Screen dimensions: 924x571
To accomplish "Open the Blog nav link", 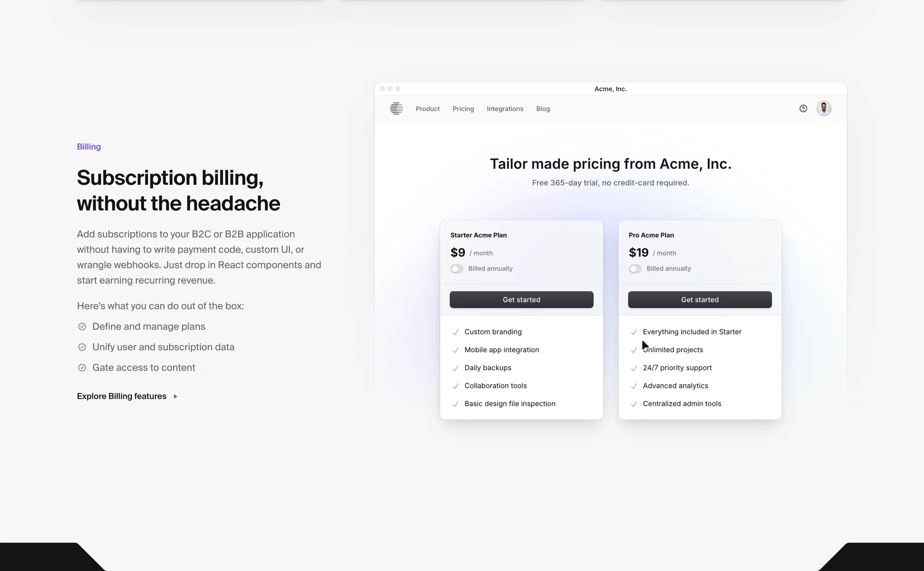I will [543, 109].
